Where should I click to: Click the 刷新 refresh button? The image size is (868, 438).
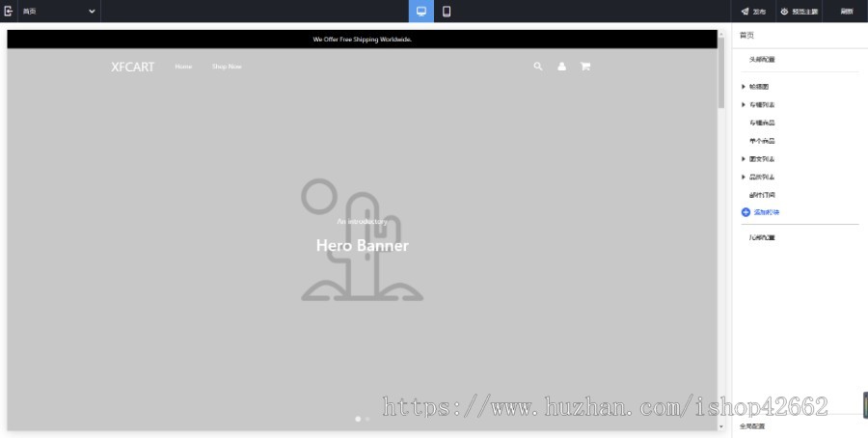(x=847, y=11)
